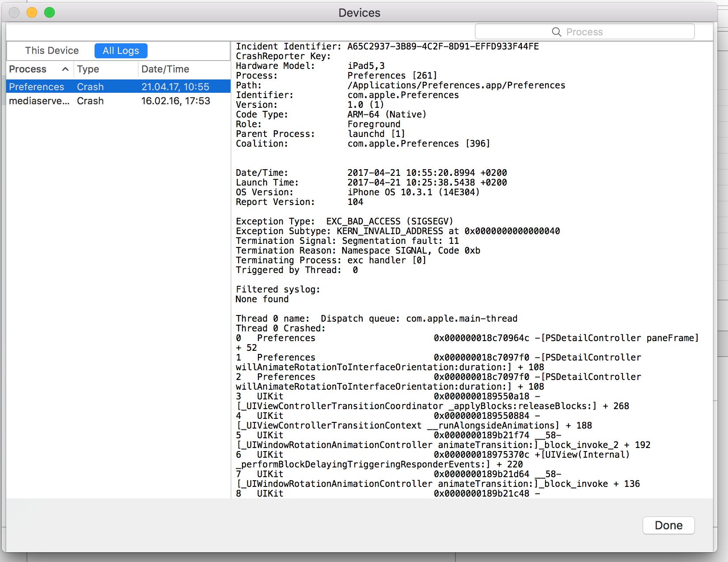728x562 pixels.
Task: Switch to the This Device tab
Action: [x=52, y=51]
